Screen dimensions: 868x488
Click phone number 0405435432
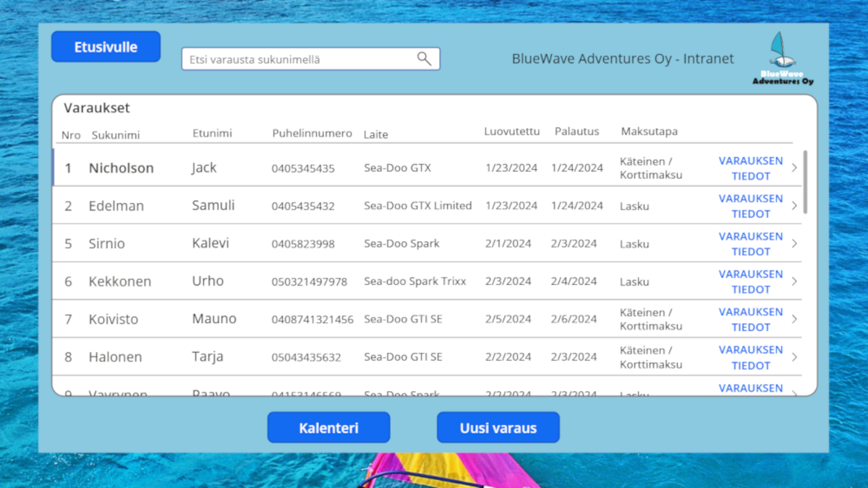(x=303, y=206)
